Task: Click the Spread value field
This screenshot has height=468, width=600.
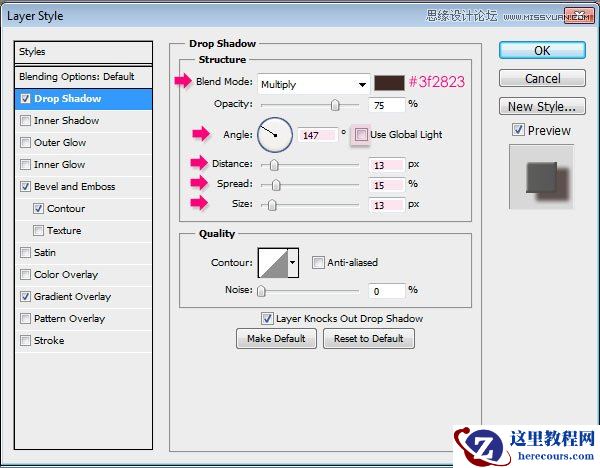Action: (x=386, y=185)
